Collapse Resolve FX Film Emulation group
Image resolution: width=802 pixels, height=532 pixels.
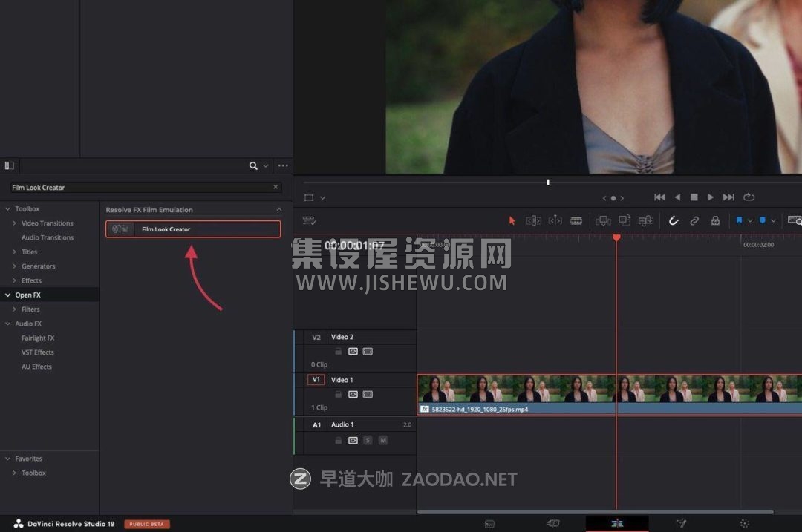click(278, 209)
